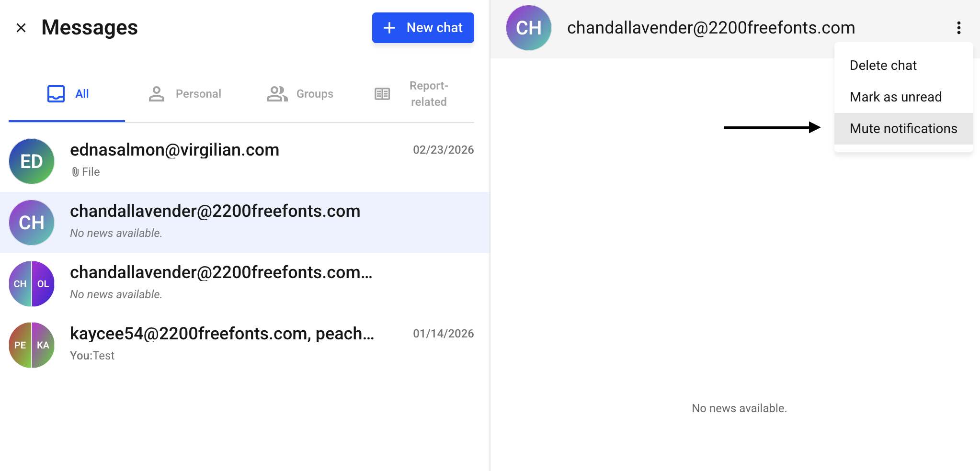Click the two-people Groups icon

[x=277, y=94]
